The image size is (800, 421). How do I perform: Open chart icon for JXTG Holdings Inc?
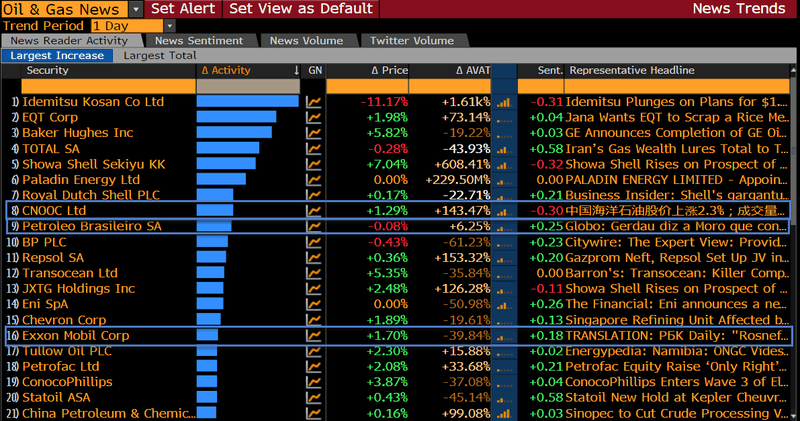(x=313, y=289)
